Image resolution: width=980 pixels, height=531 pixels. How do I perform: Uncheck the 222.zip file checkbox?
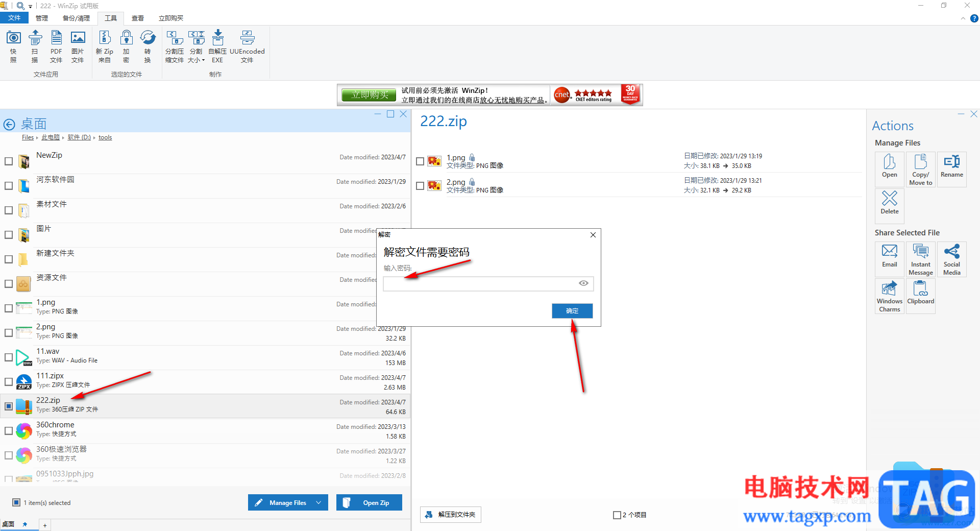pyautogui.click(x=9, y=406)
